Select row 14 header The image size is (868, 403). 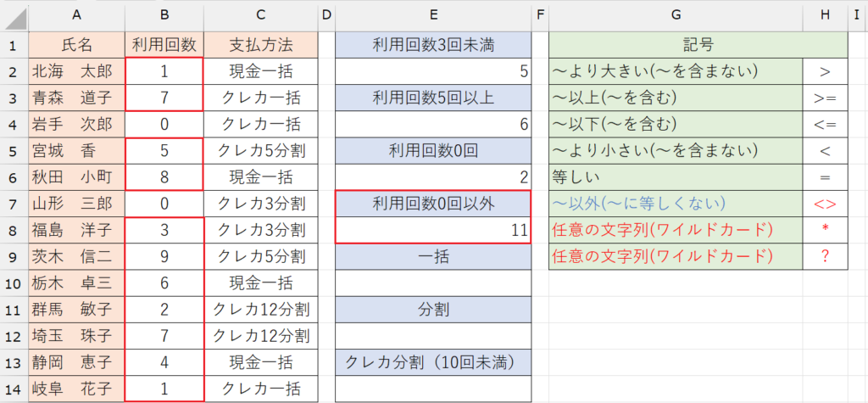click(14, 389)
